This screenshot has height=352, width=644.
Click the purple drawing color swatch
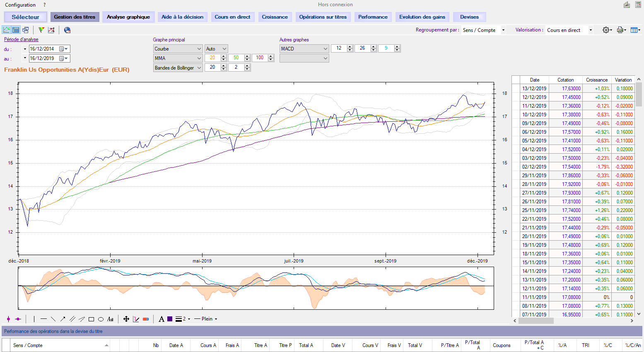[170, 319]
